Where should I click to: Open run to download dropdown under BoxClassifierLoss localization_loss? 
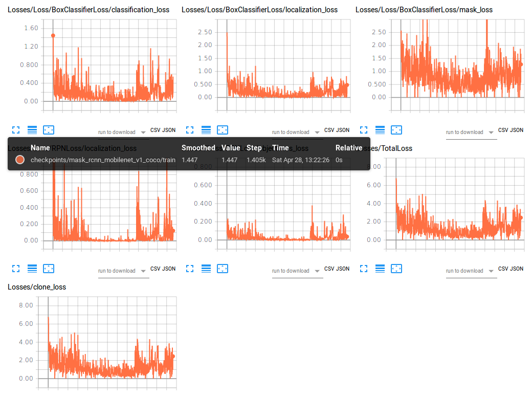click(297, 132)
